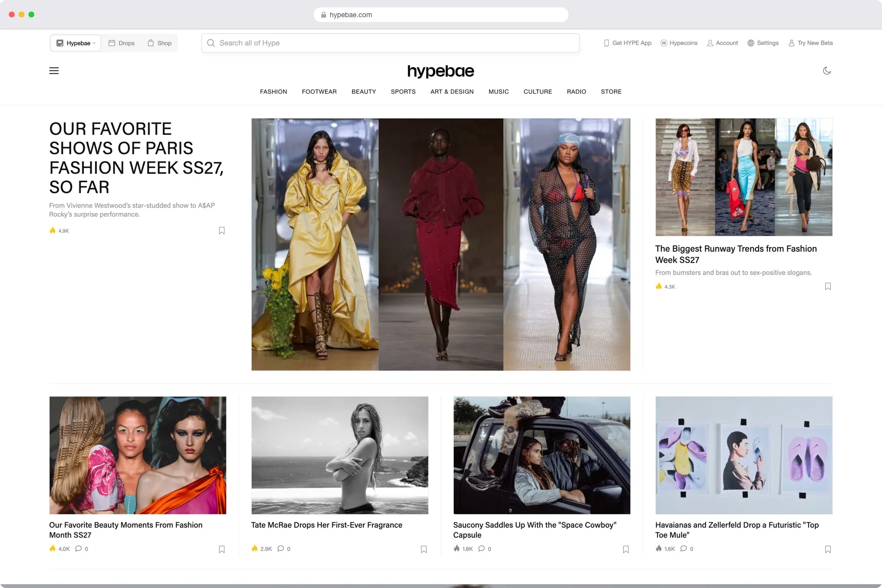
Task: Open the CULTURE nav category
Action: click(538, 92)
